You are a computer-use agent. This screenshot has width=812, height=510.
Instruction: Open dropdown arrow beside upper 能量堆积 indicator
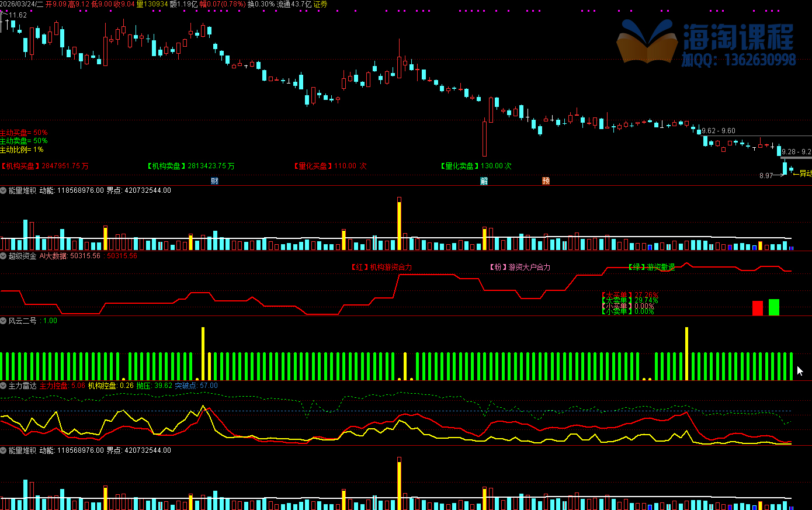click(x=4, y=190)
